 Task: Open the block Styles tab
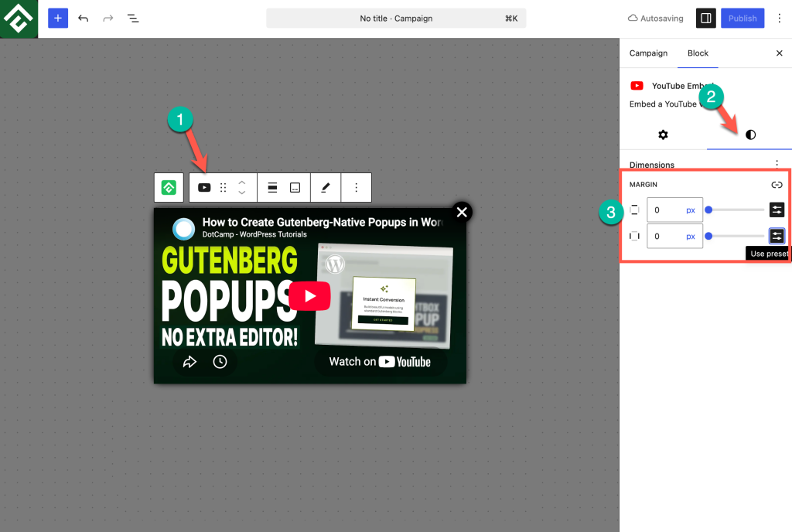click(750, 135)
